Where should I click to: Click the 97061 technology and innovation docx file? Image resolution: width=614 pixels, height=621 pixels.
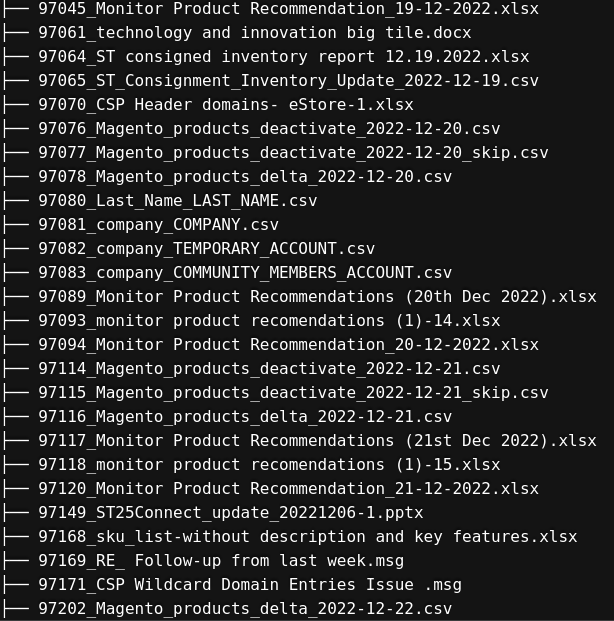pyautogui.click(x=254, y=32)
